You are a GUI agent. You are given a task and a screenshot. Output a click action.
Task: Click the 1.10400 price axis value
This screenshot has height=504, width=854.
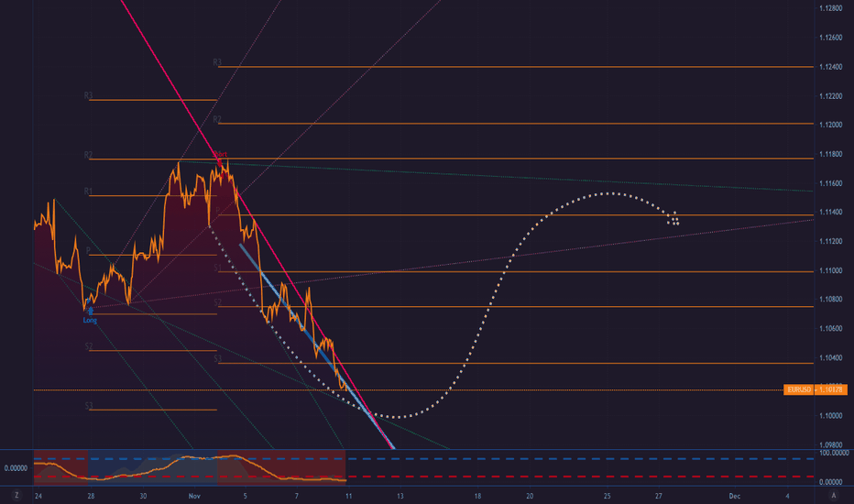(830, 358)
